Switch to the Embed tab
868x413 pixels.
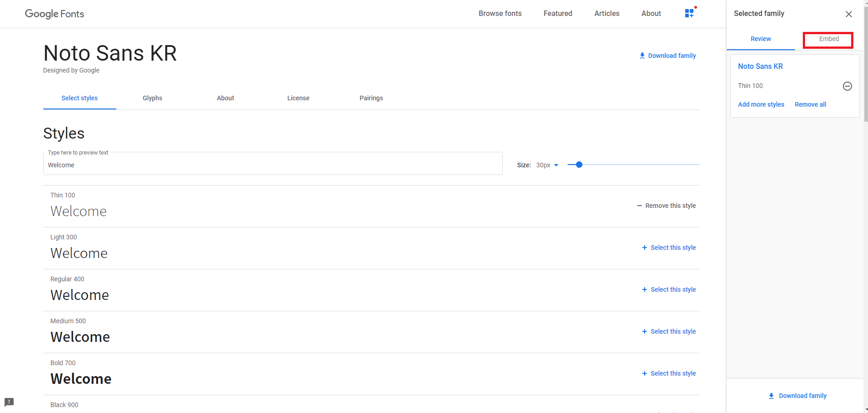pos(828,39)
